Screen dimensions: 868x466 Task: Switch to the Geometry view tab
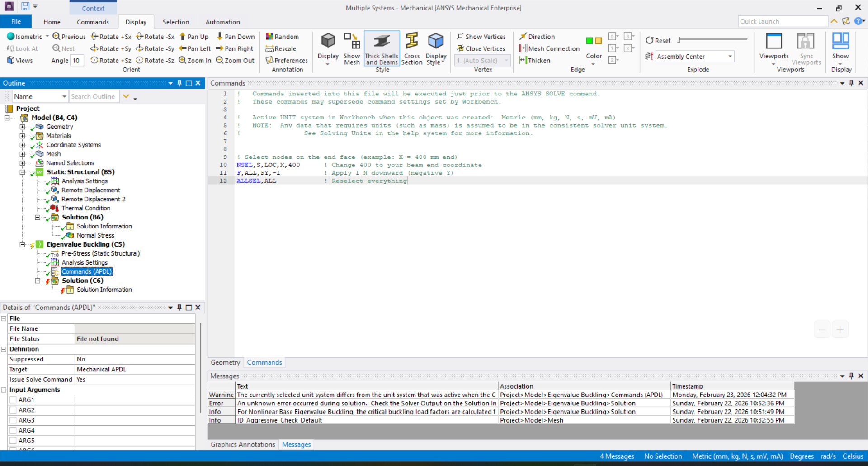tap(225, 362)
